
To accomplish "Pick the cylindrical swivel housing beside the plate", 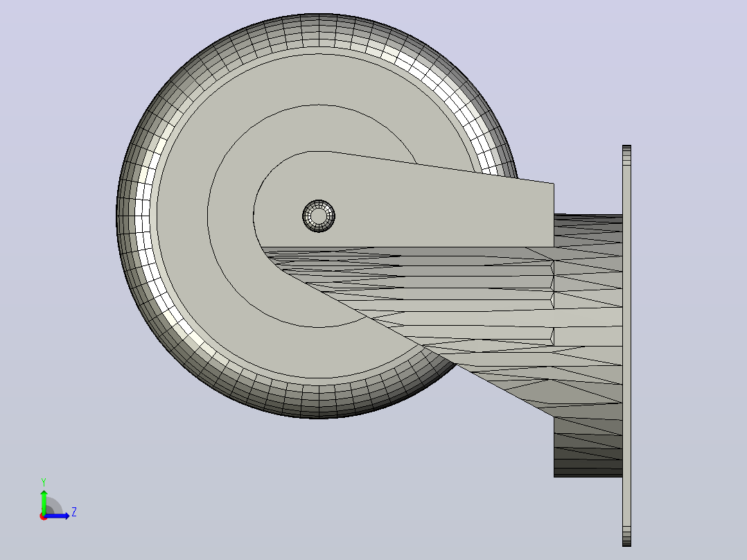I will tap(588, 346).
